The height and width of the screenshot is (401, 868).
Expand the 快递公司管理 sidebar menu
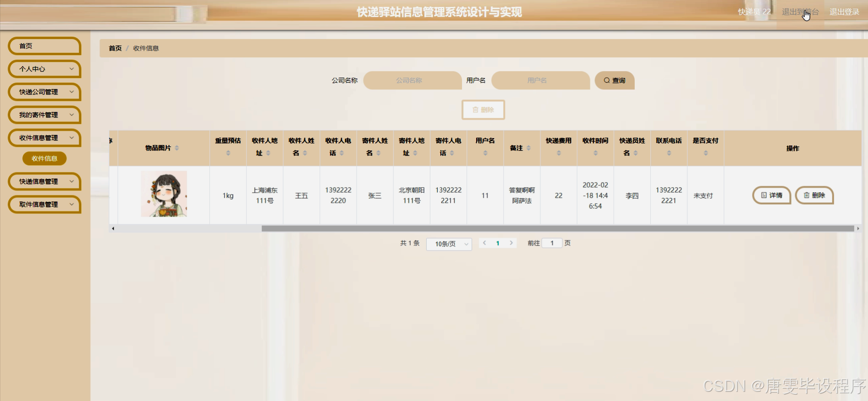click(x=44, y=92)
